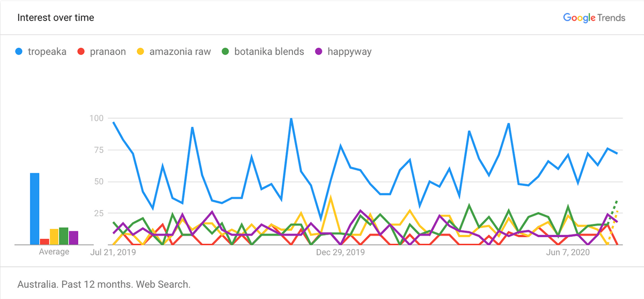Click the Interest over time heading

(56, 18)
